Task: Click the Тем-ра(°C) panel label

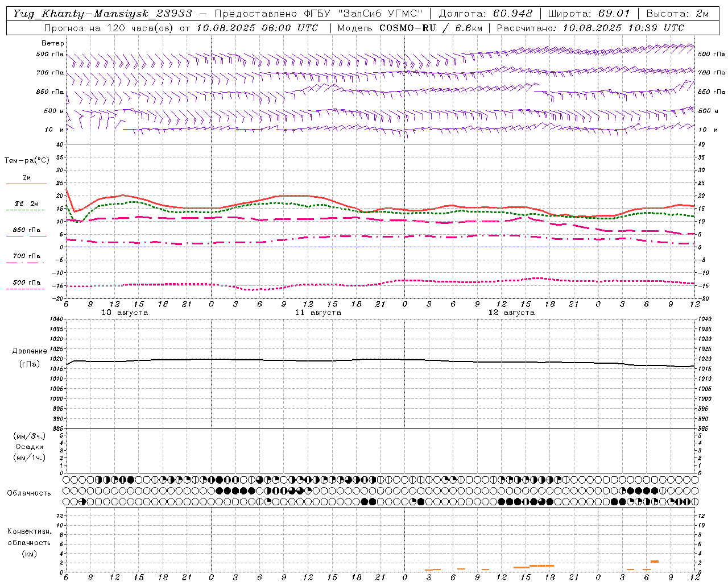Action: click(27, 161)
